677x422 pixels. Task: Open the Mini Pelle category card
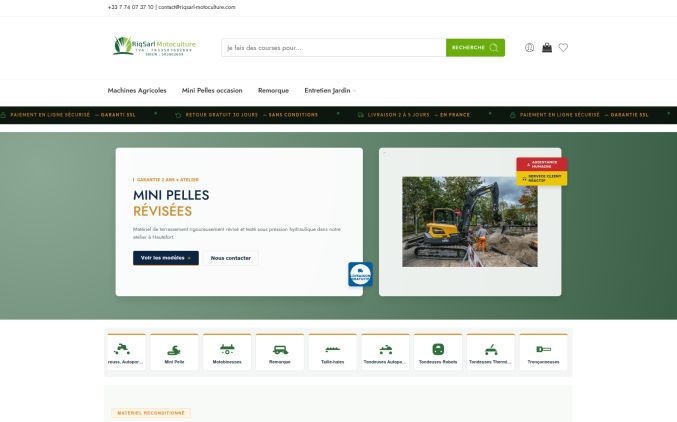tap(174, 352)
